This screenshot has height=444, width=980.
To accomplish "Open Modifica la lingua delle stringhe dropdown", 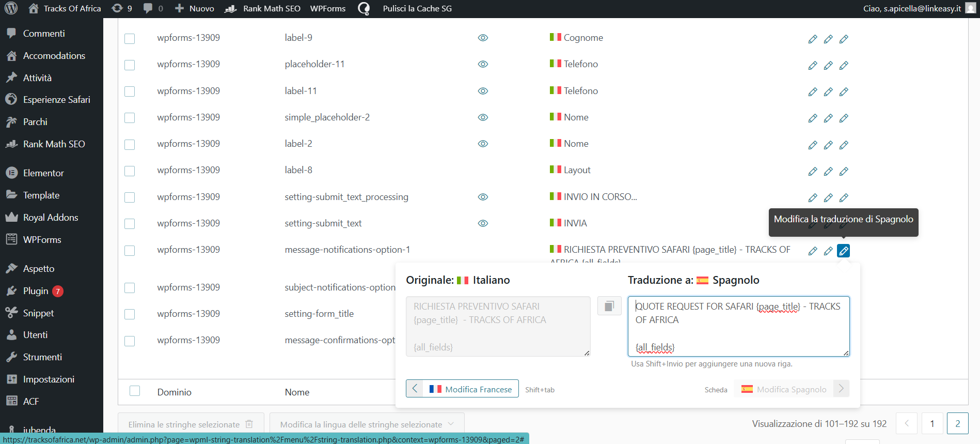I will [x=367, y=424].
